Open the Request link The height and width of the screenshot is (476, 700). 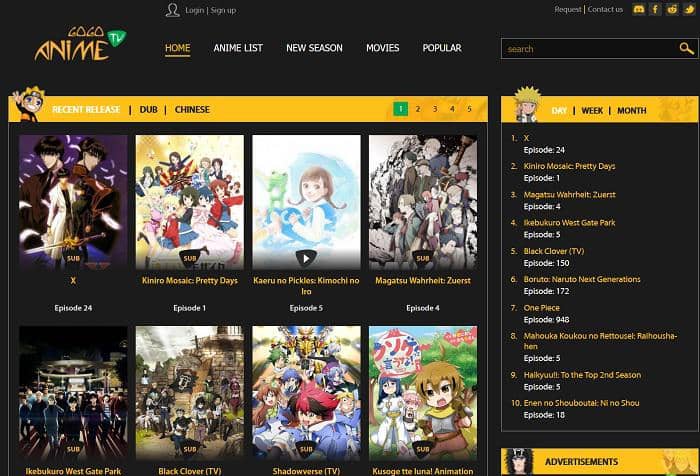pos(568,9)
